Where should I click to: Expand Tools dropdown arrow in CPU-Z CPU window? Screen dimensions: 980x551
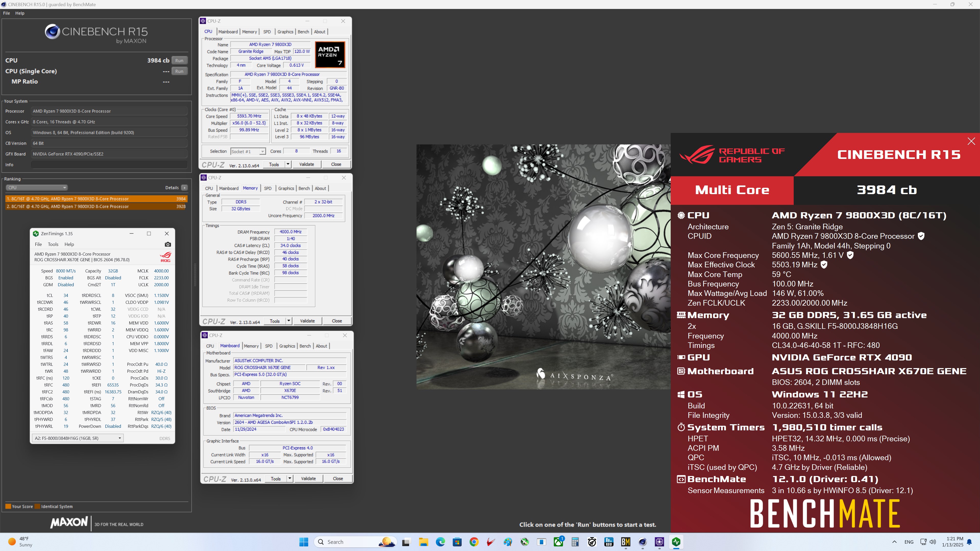(288, 164)
